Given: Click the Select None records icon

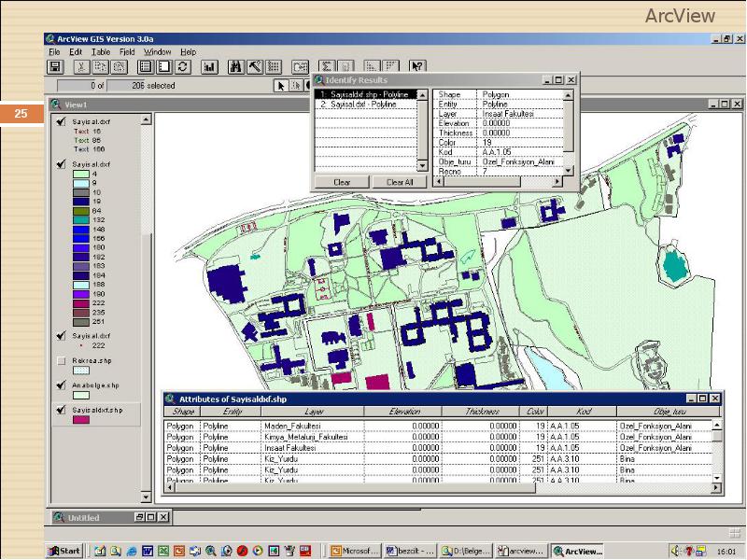Looking at the screenshot, I should 163,67.
